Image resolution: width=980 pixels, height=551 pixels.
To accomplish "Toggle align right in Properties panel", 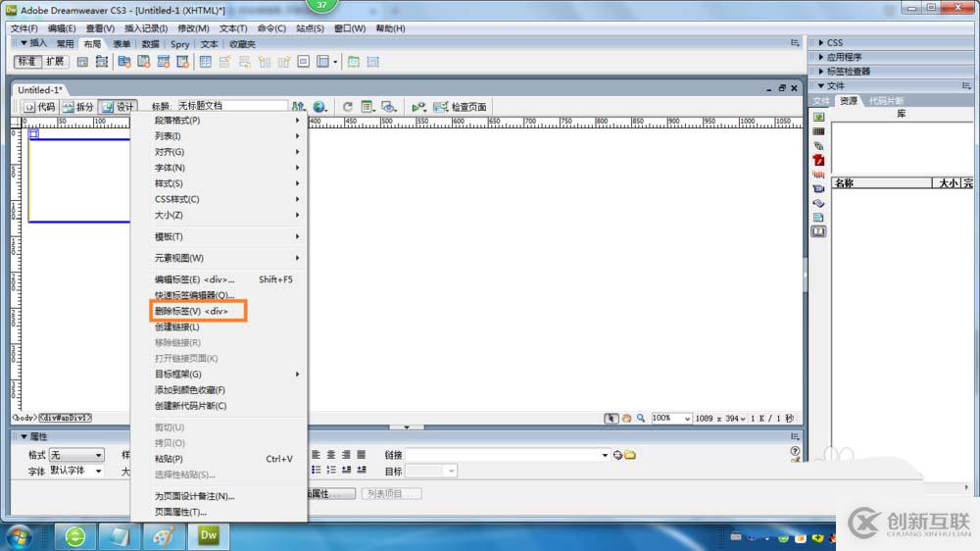I will [346, 455].
